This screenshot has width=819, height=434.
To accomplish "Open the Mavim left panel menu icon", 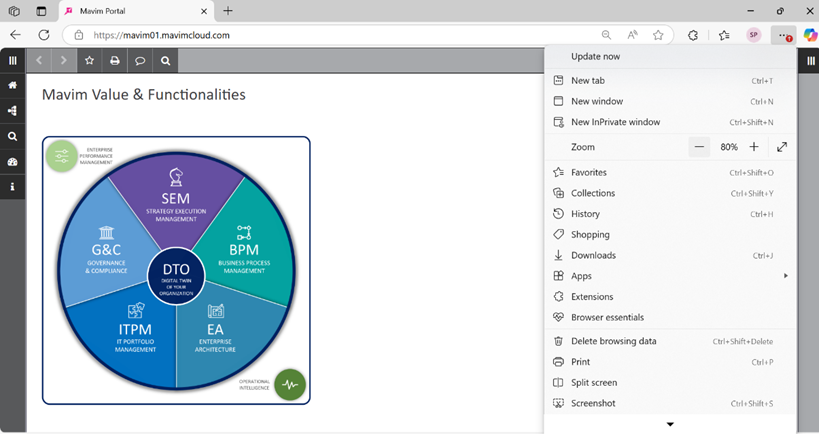I will pos(13,61).
